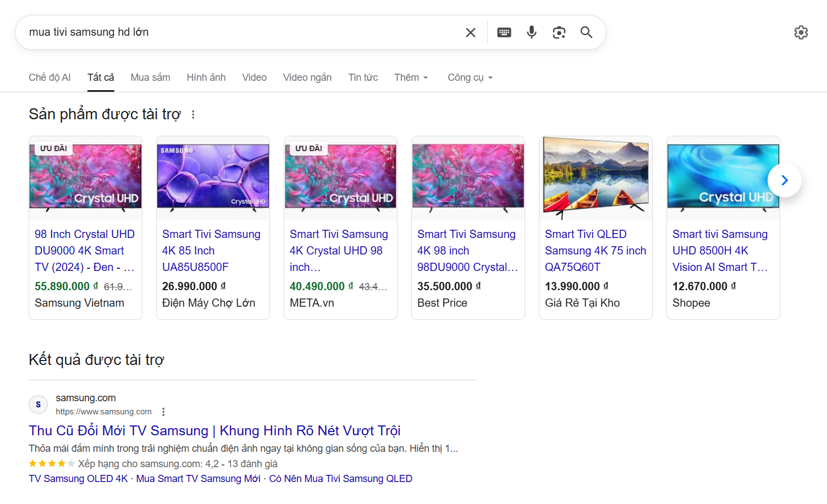Click the 'ƯU ĐÃI' badge on Samsung Vietnam card

click(53, 148)
